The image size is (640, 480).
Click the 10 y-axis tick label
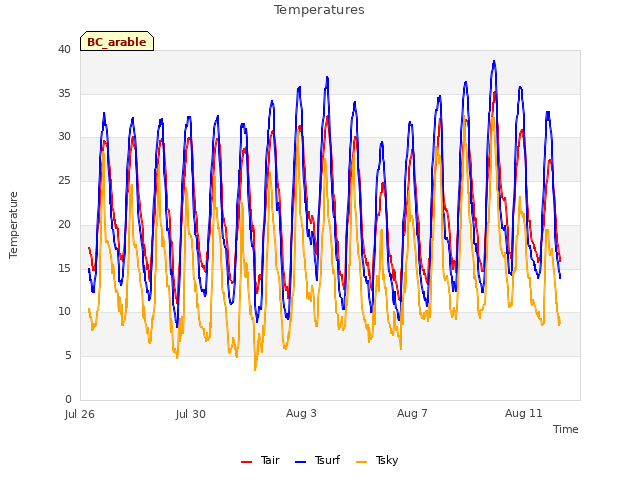point(64,312)
